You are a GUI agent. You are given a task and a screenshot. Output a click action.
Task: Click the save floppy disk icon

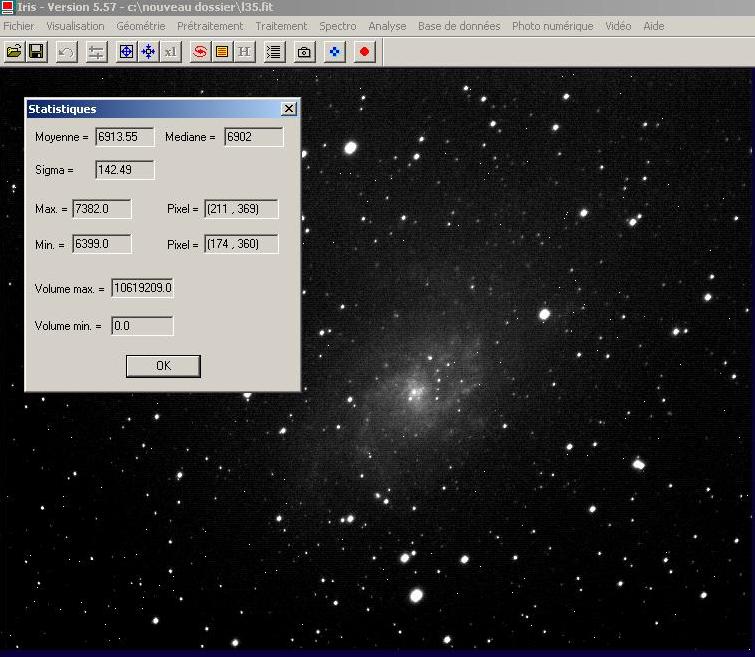click(x=36, y=51)
